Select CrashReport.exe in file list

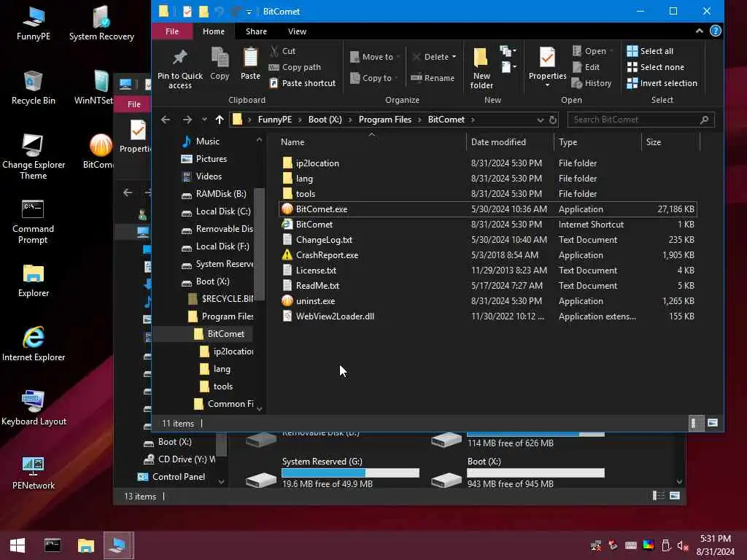(488, 255)
